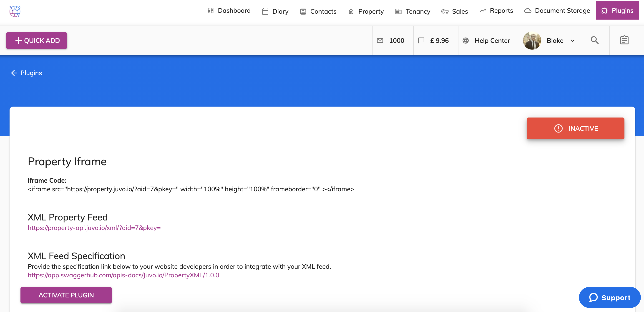The height and width of the screenshot is (312, 644).
Task: Go to the Diary menu
Action: click(x=275, y=12)
